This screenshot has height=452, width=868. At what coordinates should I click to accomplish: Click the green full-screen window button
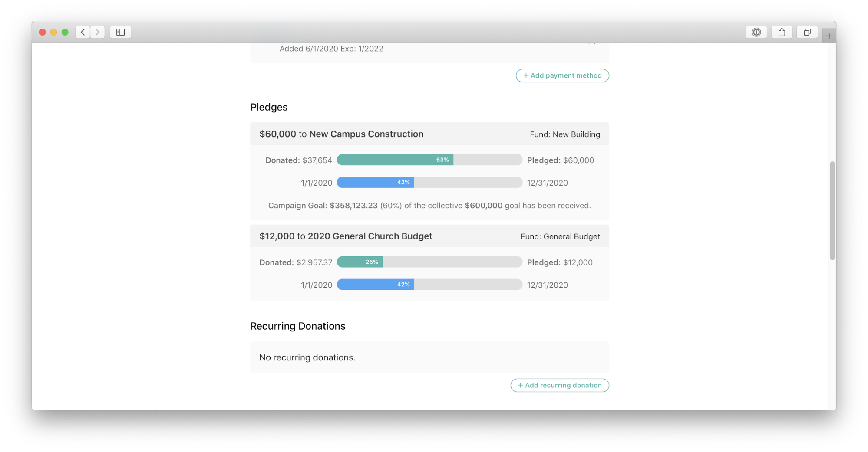click(x=65, y=32)
